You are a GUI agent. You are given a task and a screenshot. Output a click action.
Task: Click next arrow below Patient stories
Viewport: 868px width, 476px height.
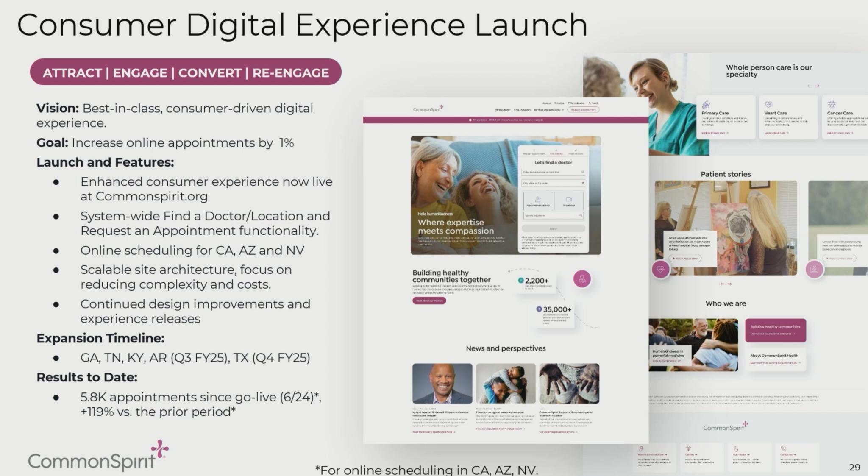click(730, 284)
